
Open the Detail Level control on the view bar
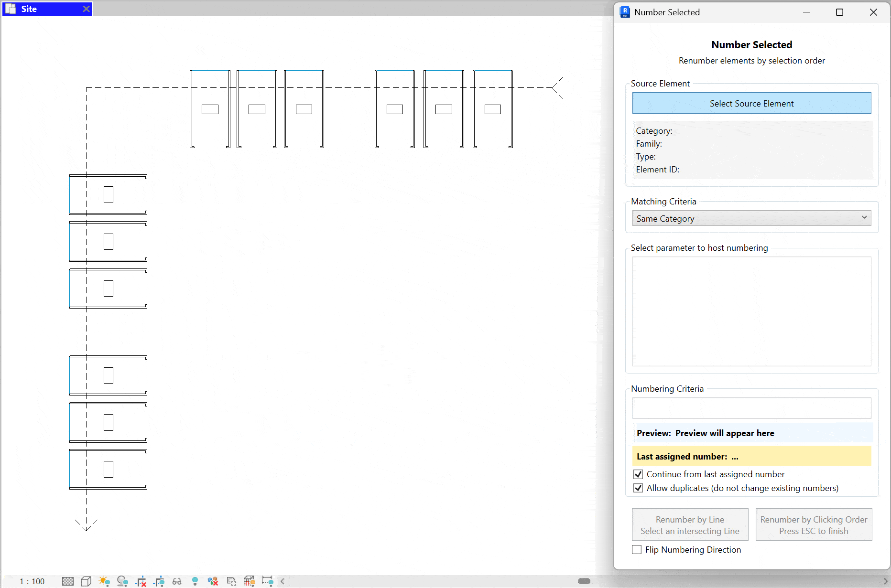(x=67, y=581)
